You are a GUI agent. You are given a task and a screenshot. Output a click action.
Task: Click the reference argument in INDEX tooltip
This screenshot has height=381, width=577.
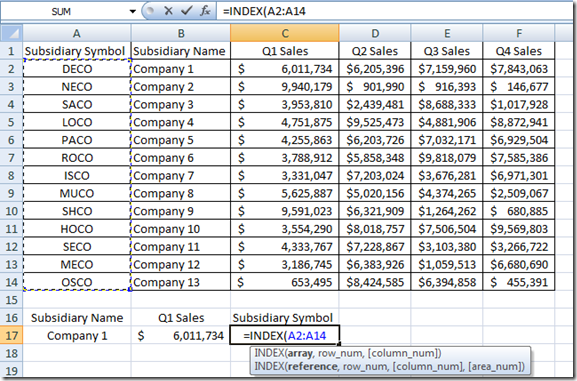(312, 367)
